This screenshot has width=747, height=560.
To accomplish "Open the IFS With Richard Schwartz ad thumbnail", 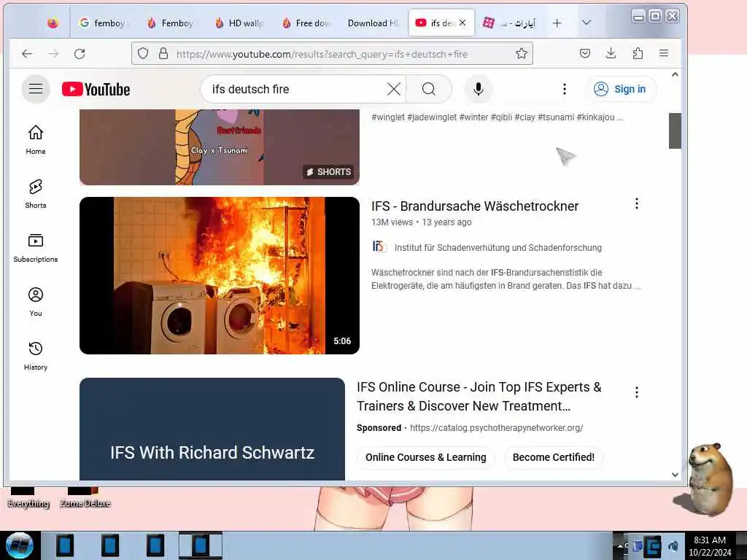I will coord(212,429).
